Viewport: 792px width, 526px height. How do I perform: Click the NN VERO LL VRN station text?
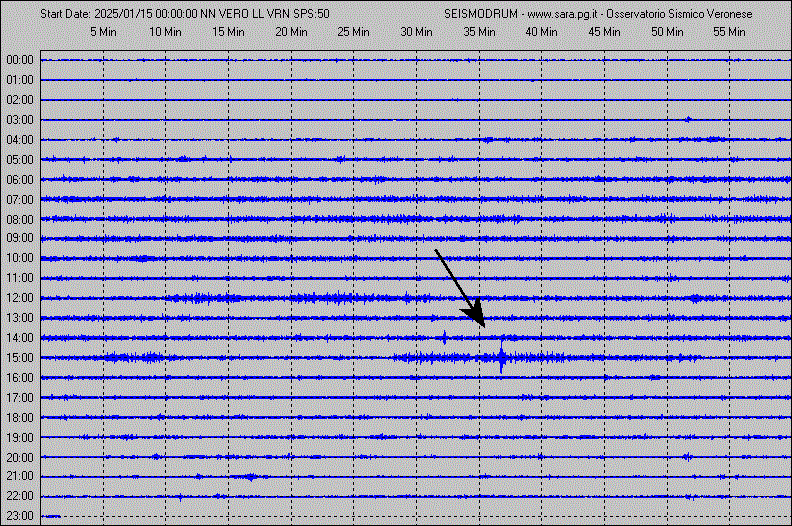tap(245, 14)
